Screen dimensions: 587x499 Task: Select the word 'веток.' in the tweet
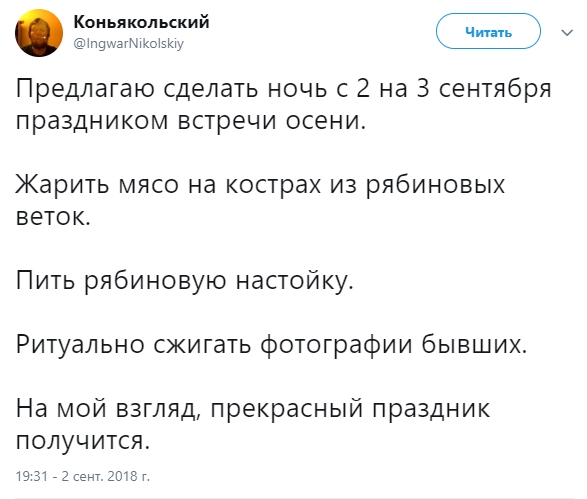tap(53, 216)
